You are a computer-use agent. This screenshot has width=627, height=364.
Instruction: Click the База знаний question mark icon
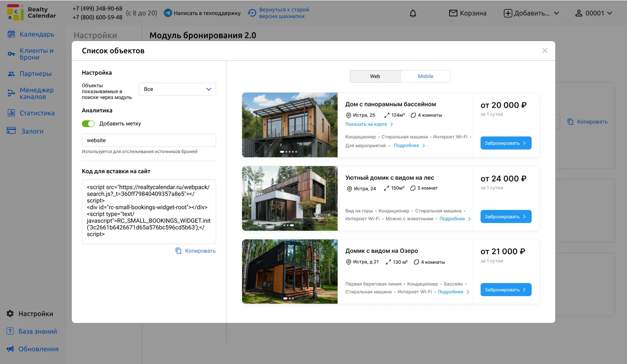(10, 331)
